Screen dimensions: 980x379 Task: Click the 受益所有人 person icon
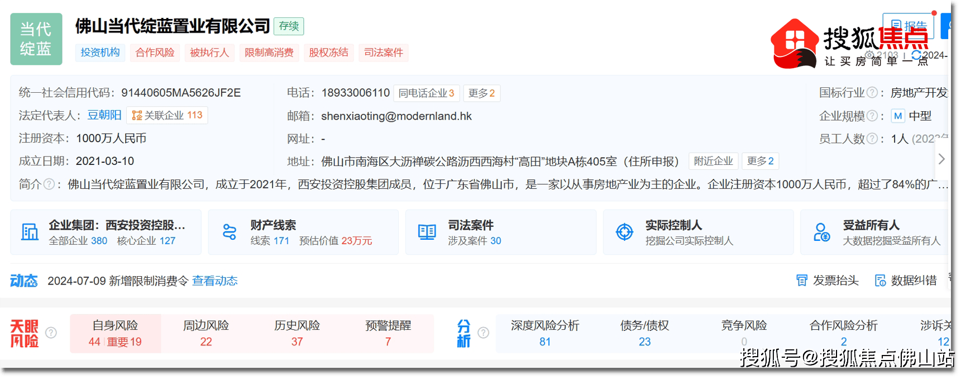(821, 231)
